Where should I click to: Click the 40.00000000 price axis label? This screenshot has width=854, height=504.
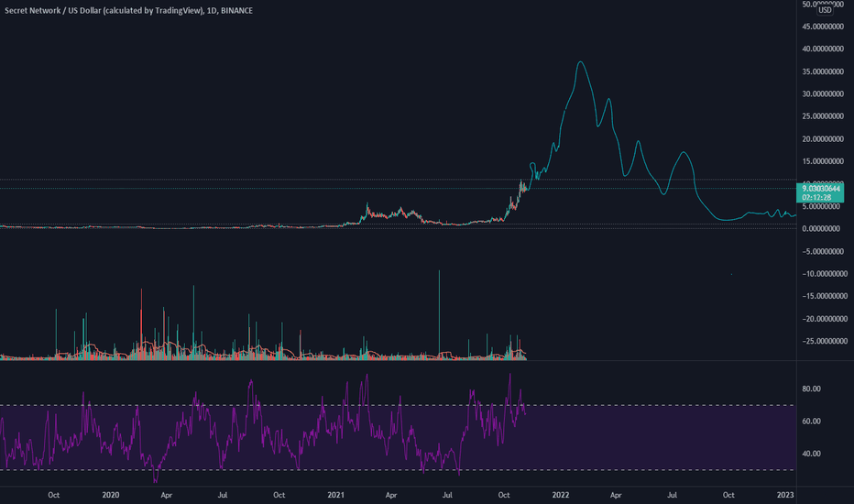(x=823, y=49)
